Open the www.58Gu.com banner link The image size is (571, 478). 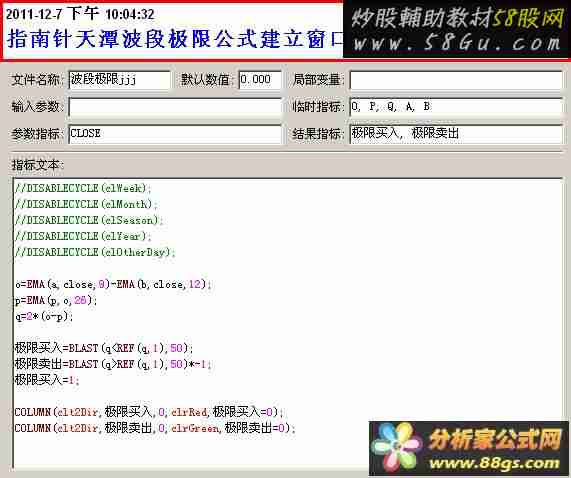tap(457, 44)
